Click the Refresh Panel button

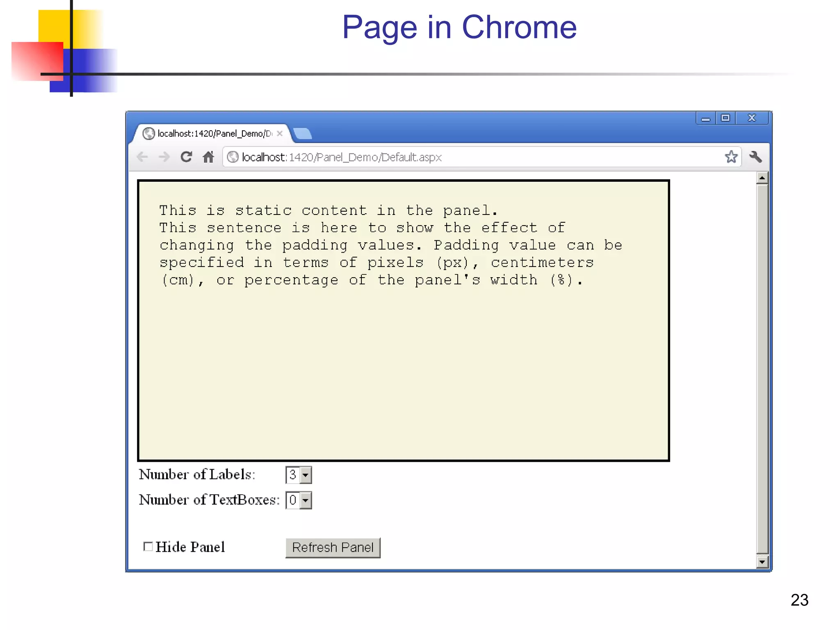pyautogui.click(x=333, y=548)
